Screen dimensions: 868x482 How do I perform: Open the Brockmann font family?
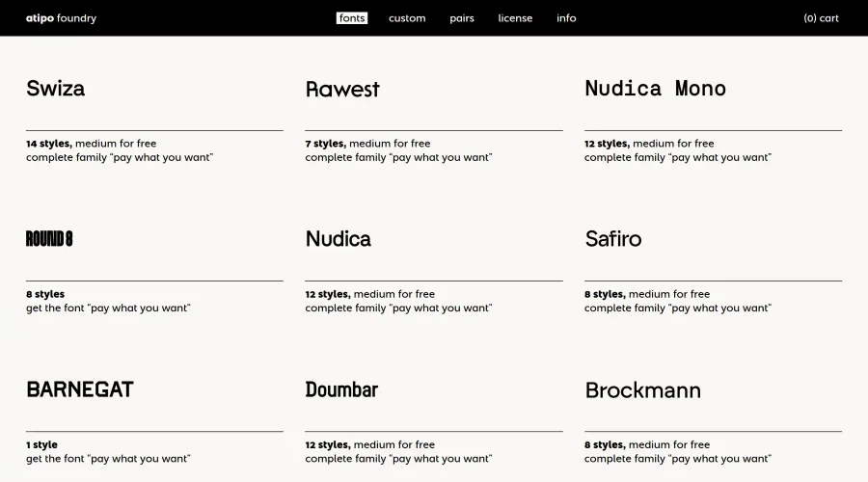tap(642, 390)
